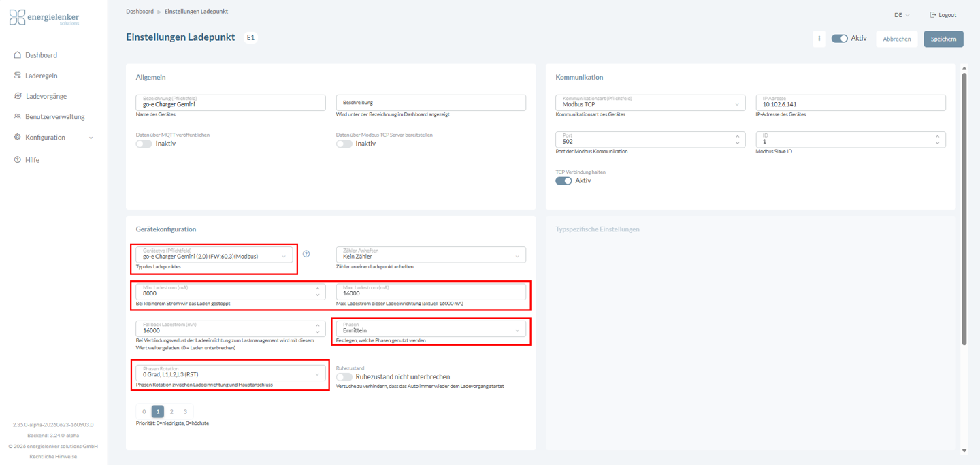
Task: Click the Abbrechen button
Action: coord(897,39)
